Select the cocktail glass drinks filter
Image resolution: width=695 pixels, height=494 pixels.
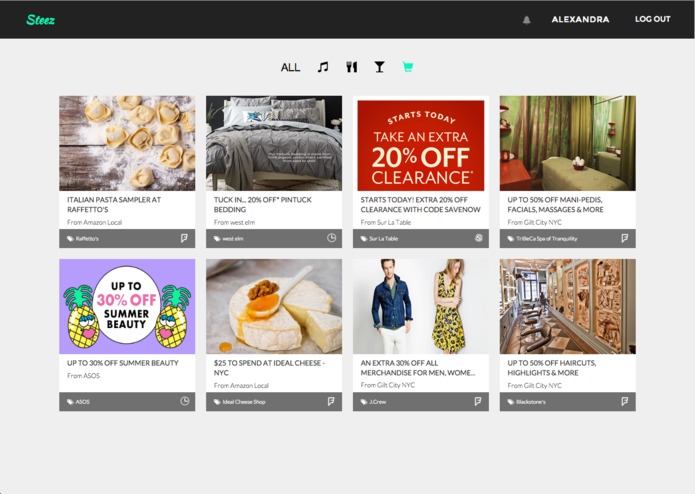pyautogui.click(x=379, y=67)
